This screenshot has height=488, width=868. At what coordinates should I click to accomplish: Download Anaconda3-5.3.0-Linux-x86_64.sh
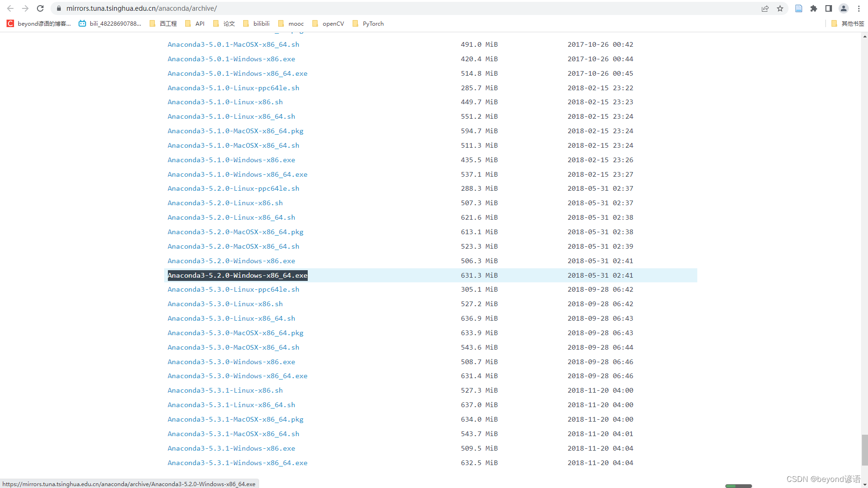[x=231, y=318]
